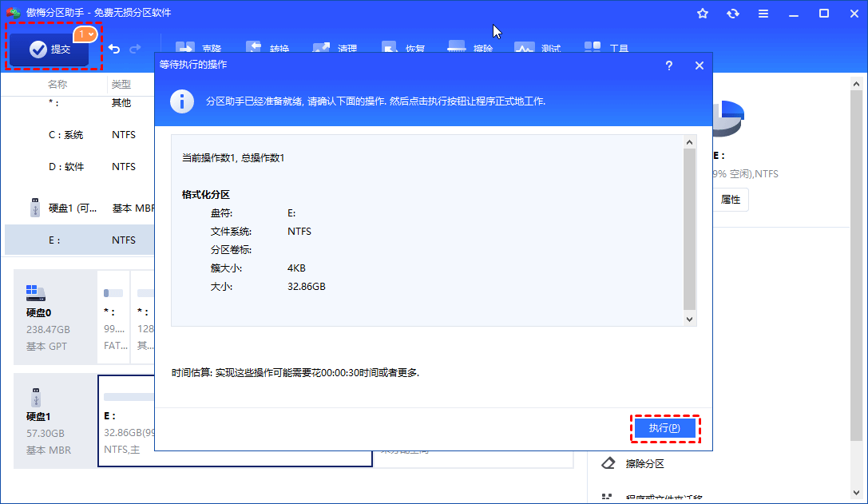Viewport: 868px width, 504px height.
Task: Click the undo arrow
Action: (113, 48)
